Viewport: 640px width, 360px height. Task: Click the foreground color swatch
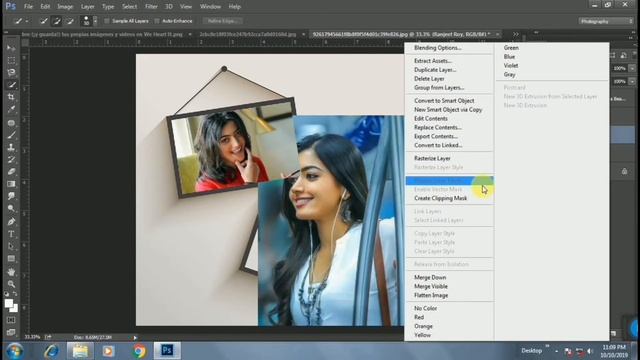pos(9,303)
